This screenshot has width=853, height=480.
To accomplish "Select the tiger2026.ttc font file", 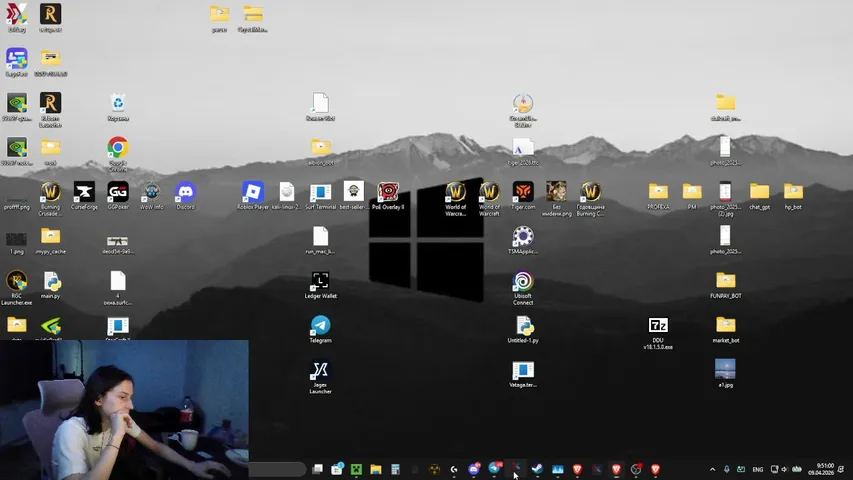I will (523, 152).
